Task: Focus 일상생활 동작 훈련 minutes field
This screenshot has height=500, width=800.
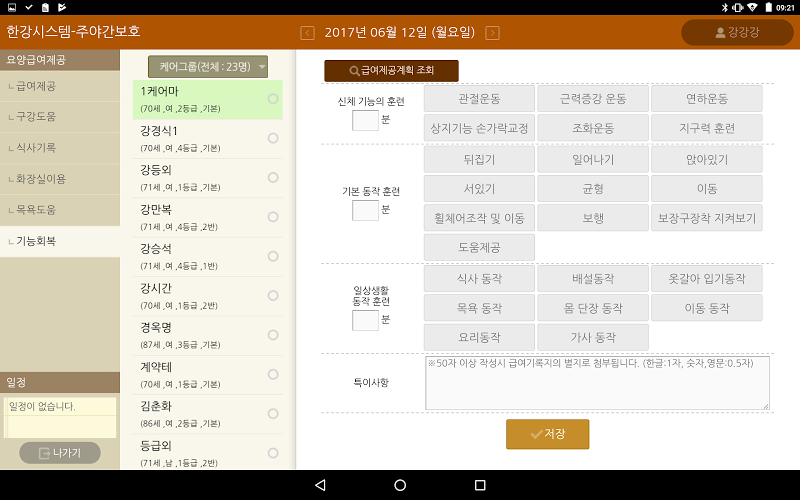Action: click(x=365, y=320)
